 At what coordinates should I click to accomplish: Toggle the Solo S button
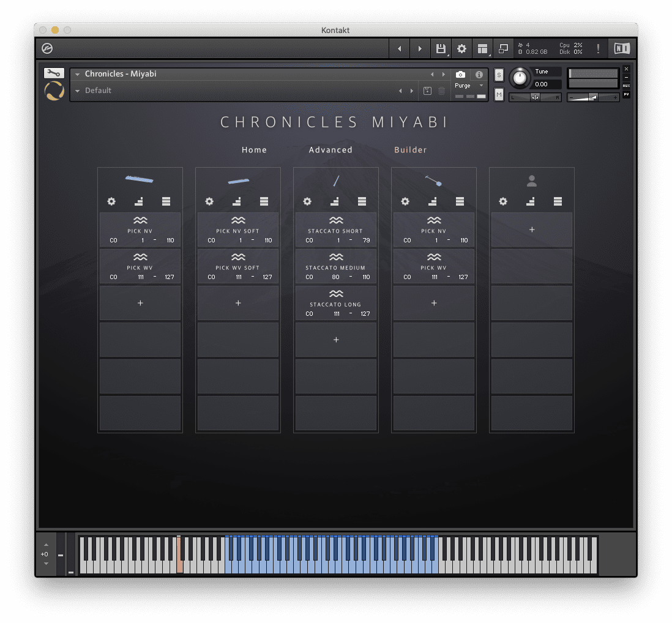(x=499, y=75)
